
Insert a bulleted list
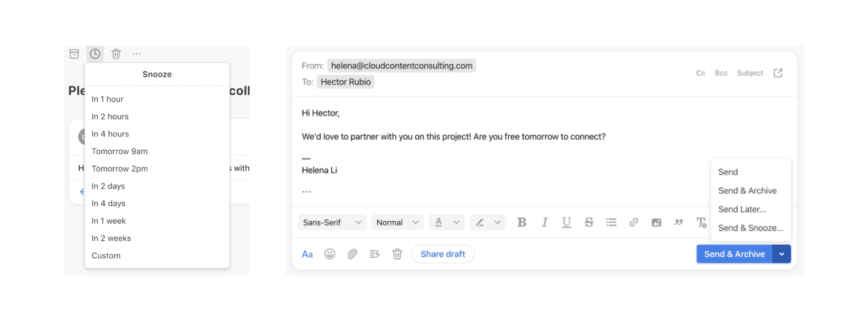click(611, 222)
